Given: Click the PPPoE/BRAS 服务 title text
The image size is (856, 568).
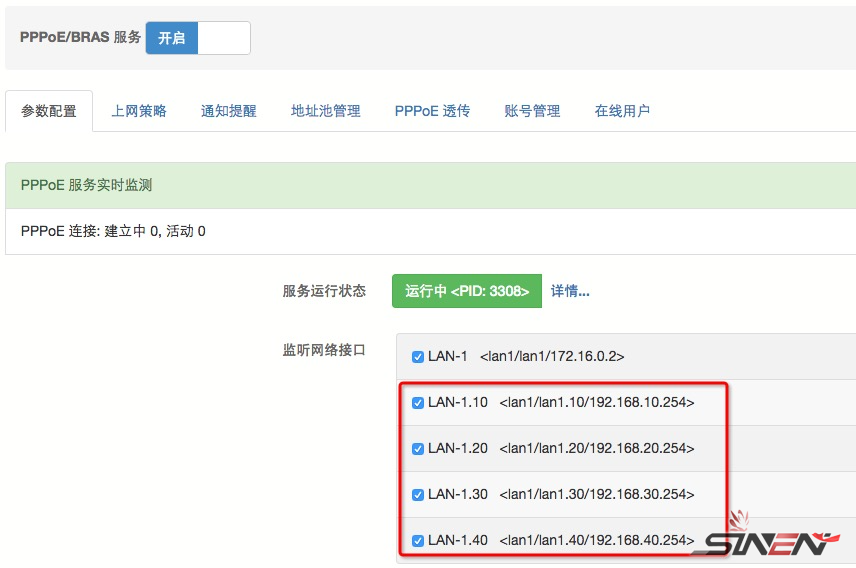Looking at the screenshot, I should click(x=80, y=37).
